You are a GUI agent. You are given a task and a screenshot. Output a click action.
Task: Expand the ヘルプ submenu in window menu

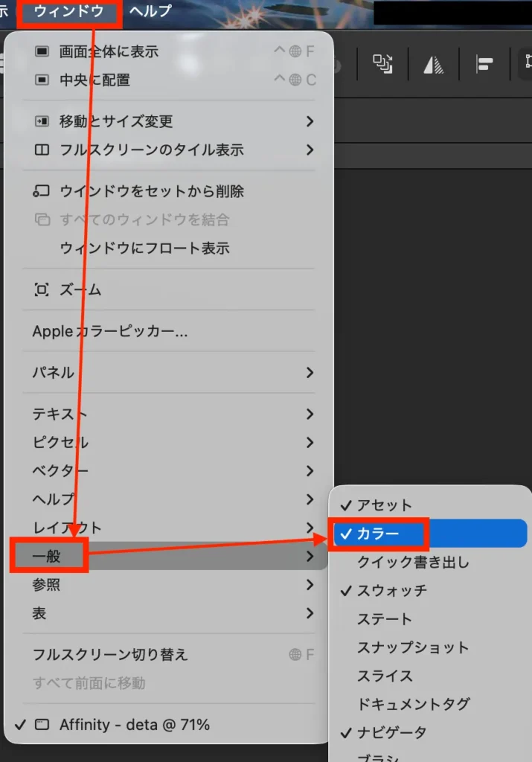pos(169,499)
